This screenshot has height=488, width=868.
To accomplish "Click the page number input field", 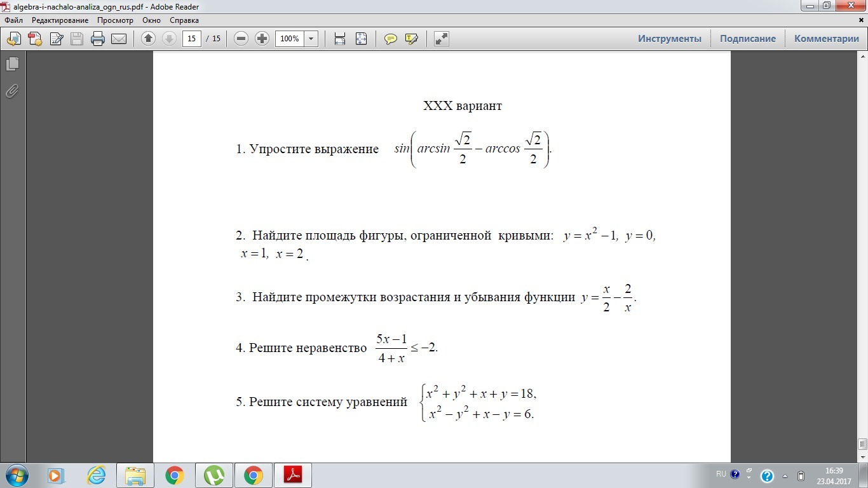I will [x=191, y=39].
